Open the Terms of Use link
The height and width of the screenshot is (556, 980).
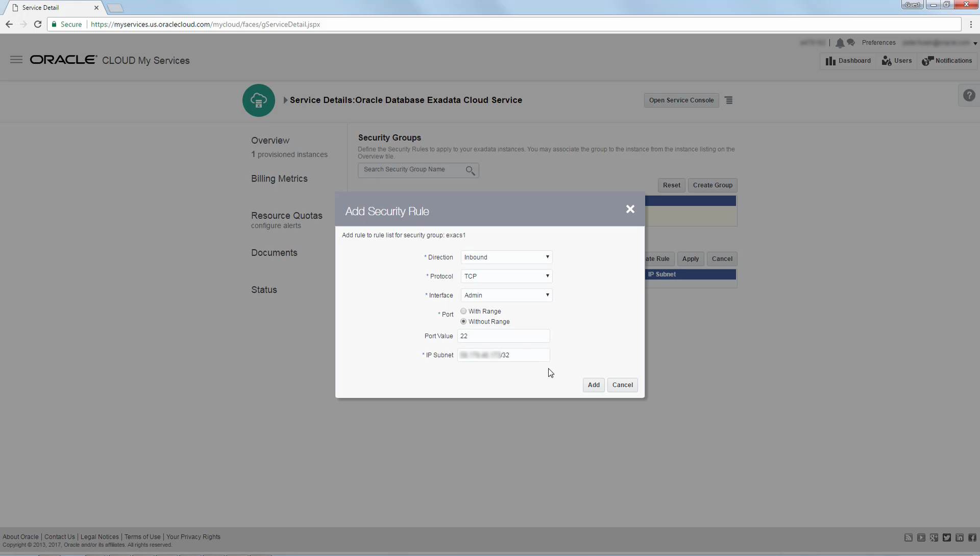point(142,537)
